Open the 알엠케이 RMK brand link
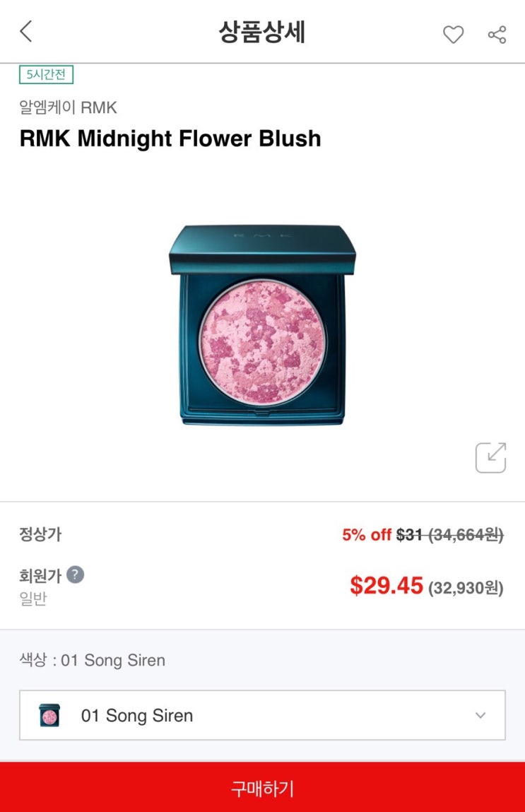 pos(68,108)
